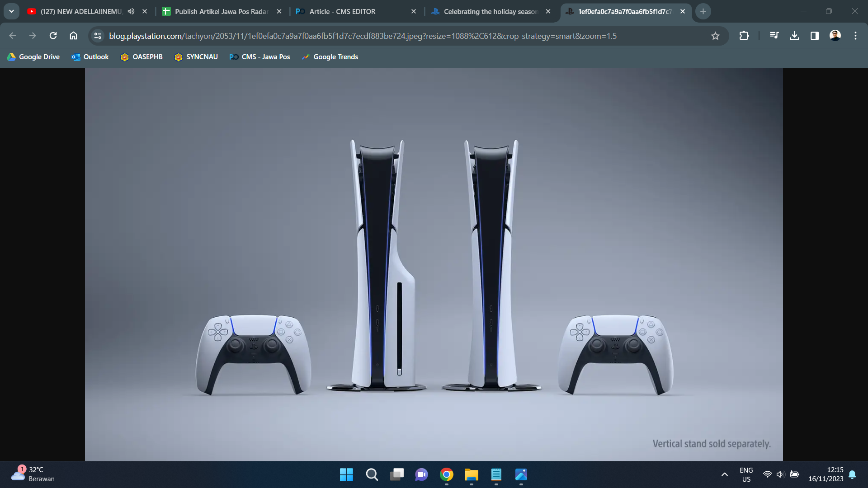Image resolution: width=868 pixels, height=488 pixels.
Task: Switch keyboard language via ENG US indicator
Action: (745, 474)
